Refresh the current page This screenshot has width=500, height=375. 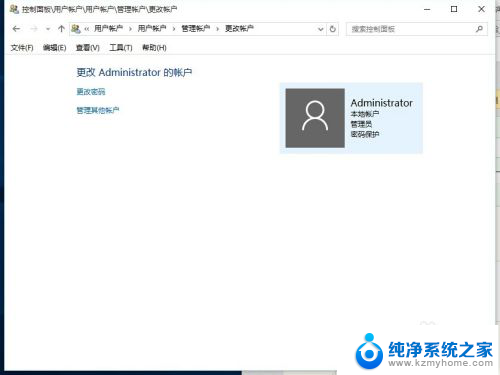tap(333, 29)
